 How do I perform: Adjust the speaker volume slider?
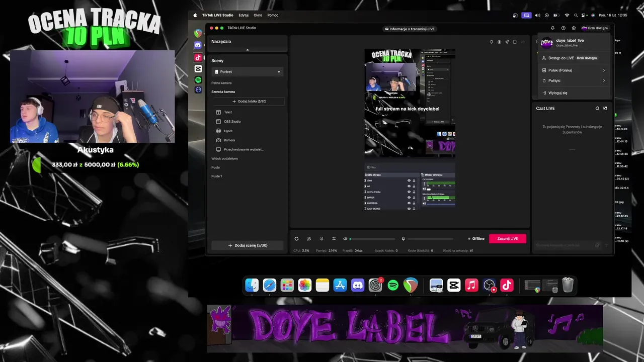tap(372, 239)
